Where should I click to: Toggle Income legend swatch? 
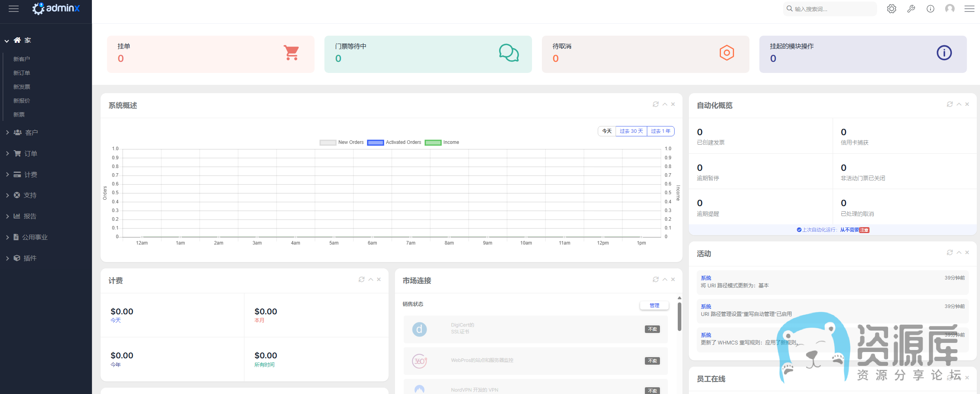click(x=433, y=143)
